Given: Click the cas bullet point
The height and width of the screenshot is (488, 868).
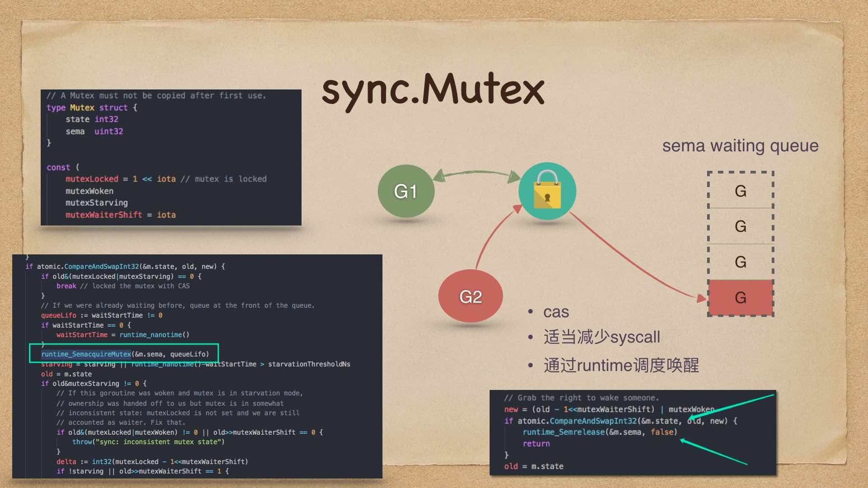Looking at the screenshot, I should [x=556, y=312].
